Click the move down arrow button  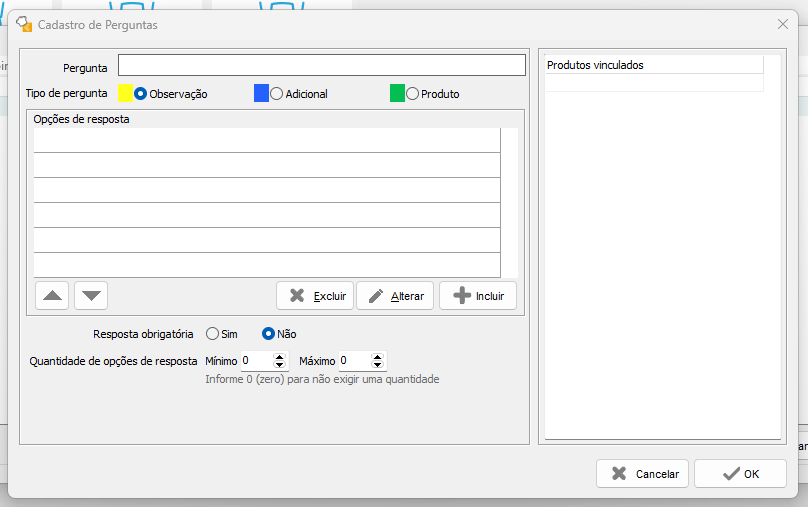click(91, 295)
